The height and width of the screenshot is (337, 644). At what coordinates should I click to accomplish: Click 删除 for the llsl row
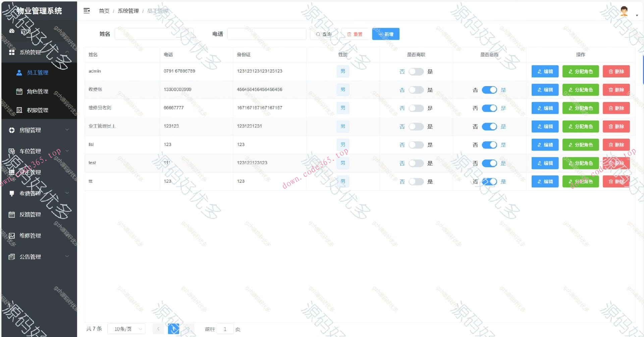click(616, 145)
